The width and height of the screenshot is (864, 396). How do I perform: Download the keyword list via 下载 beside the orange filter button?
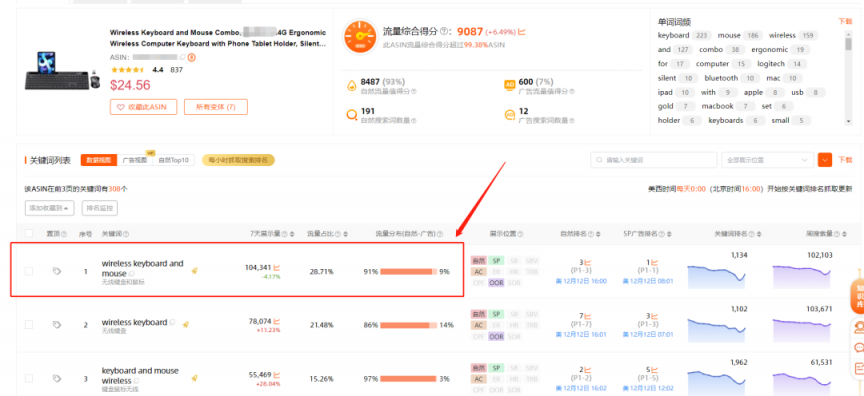845,160
